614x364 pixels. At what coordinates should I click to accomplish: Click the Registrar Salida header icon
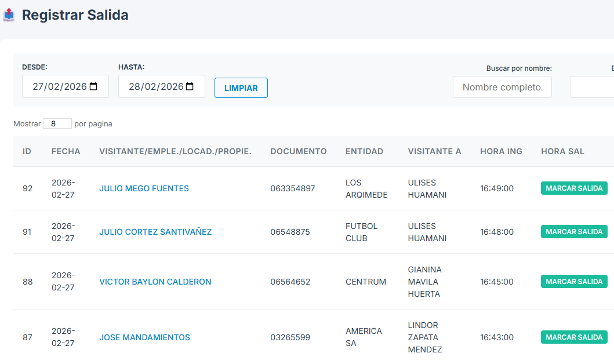point(9,14)
